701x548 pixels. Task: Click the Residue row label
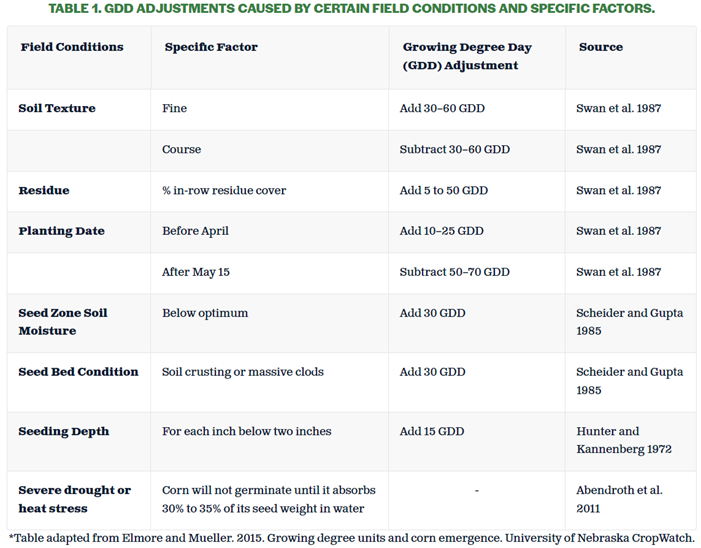[43, 190]
